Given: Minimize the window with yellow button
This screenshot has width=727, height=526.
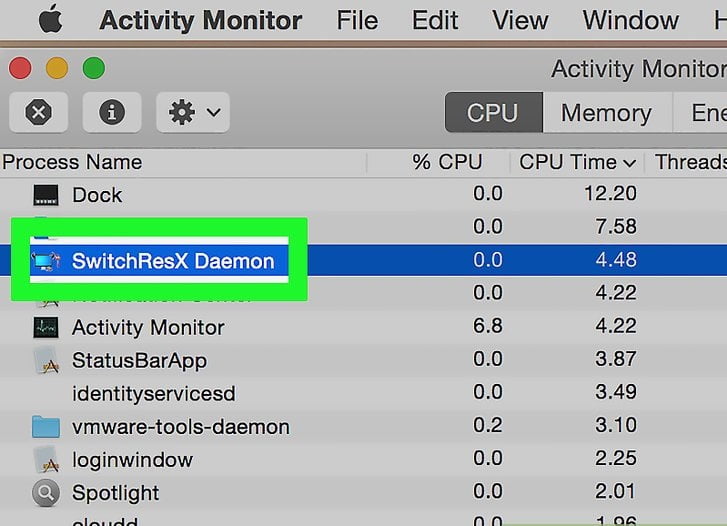Looking at the screenshot, I should pyautogui.click(x=57, y=69).
